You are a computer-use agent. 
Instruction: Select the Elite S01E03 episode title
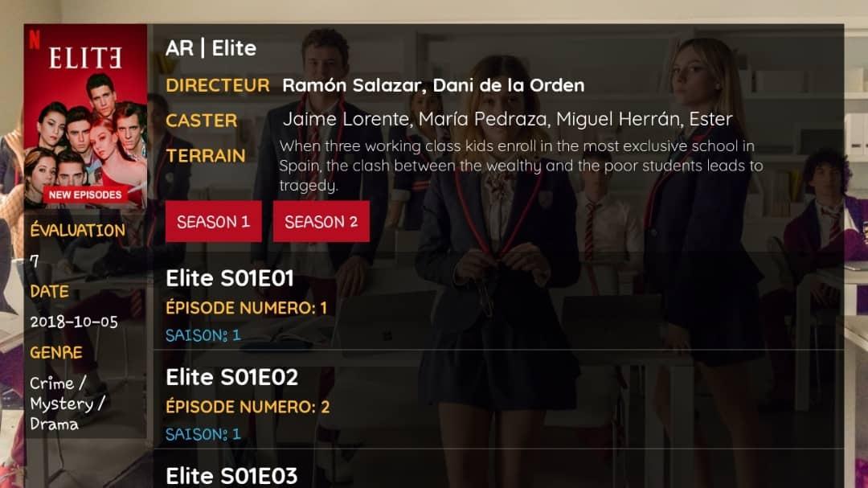coord(231,476)
